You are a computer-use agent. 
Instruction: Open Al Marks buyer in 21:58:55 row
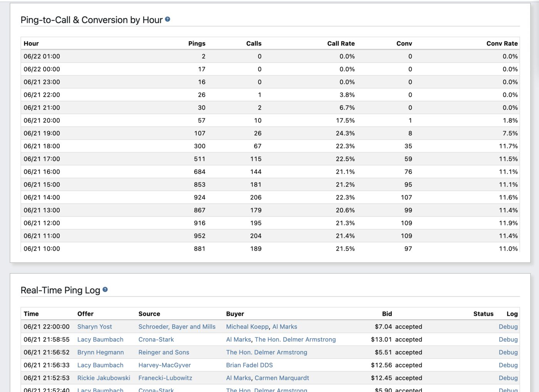[239, 339]
